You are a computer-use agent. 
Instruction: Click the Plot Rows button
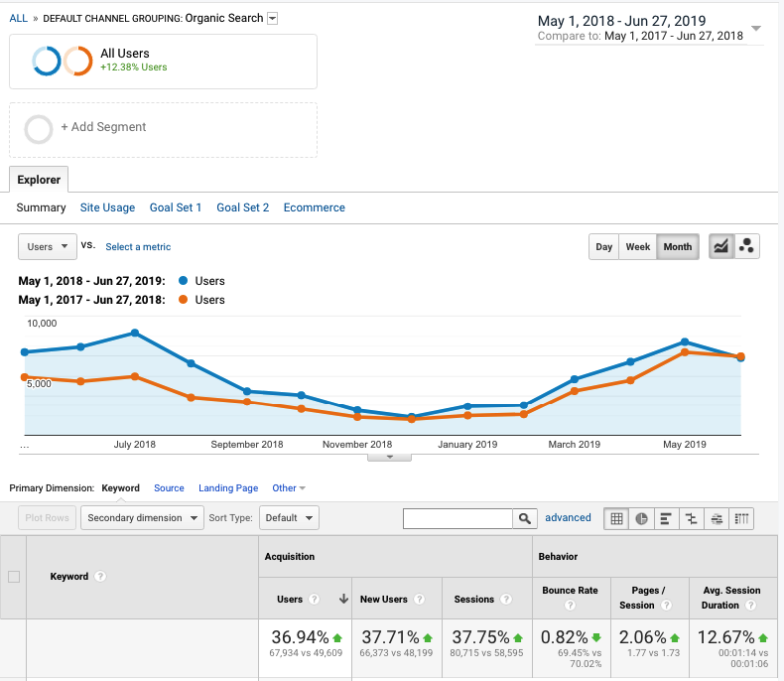pyautogui.click(x=47, y=518)
